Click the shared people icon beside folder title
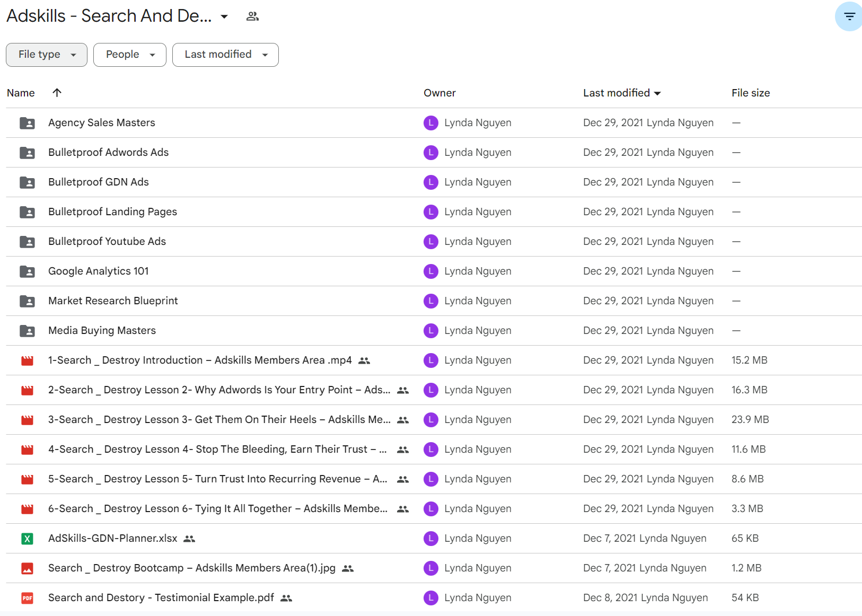Screen dimensions: 862x616 252,16
